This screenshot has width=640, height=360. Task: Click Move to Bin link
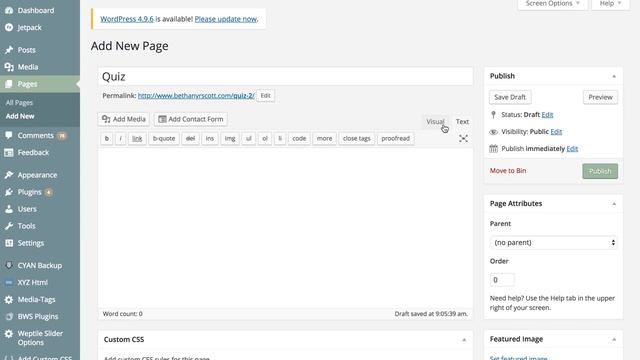[508, 171]
